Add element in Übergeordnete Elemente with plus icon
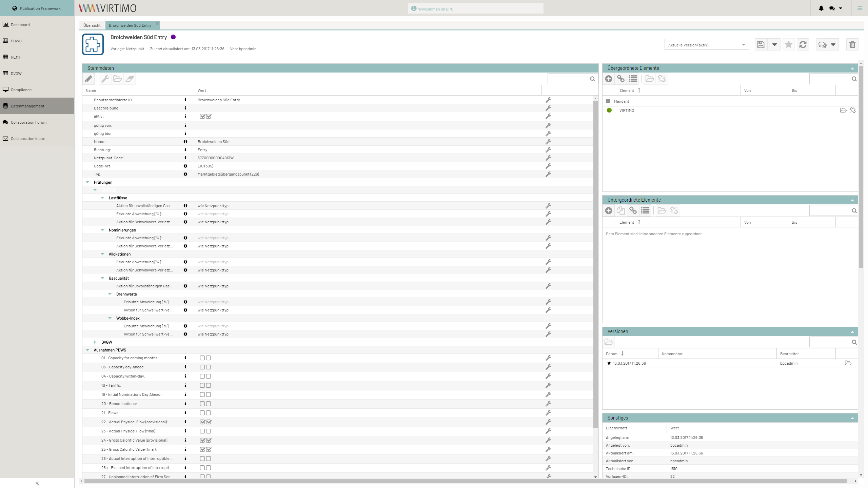This screenshot has width=868, height=488. click(x=609, y=79)
